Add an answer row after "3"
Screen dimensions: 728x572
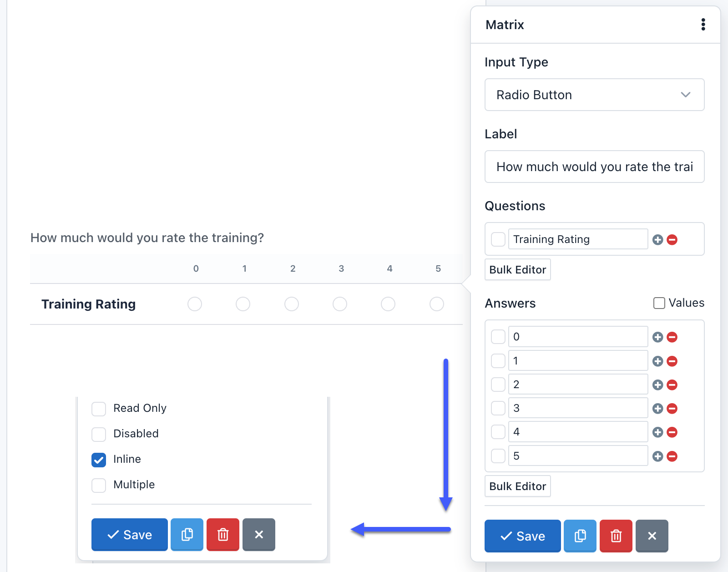click(657, 408)
